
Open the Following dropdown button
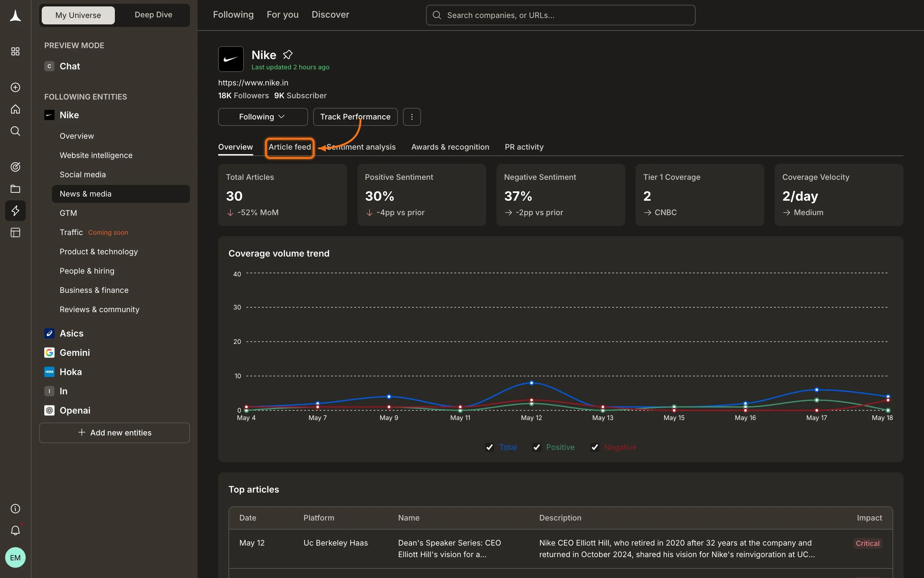click(x=263, y=117)
